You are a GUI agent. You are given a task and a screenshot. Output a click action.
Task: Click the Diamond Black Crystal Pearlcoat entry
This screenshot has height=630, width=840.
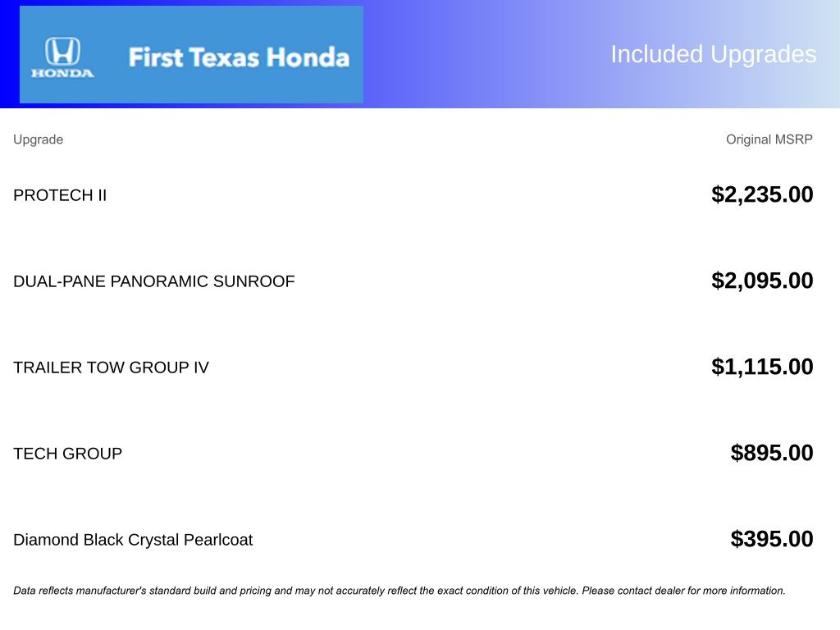133,540
